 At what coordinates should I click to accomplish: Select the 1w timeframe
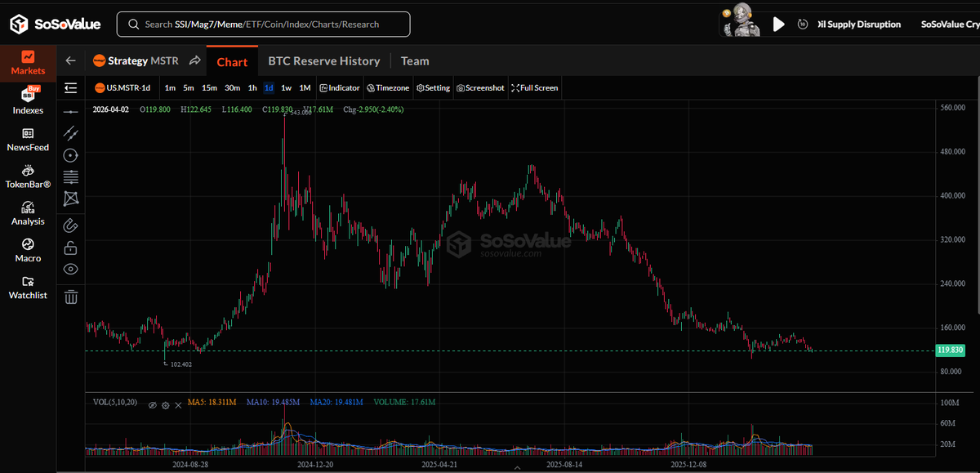click(286, 87)
